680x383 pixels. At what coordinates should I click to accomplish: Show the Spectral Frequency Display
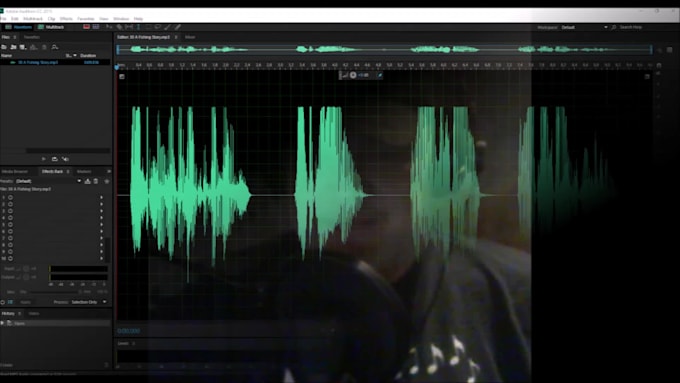click(x=86, y=27)
